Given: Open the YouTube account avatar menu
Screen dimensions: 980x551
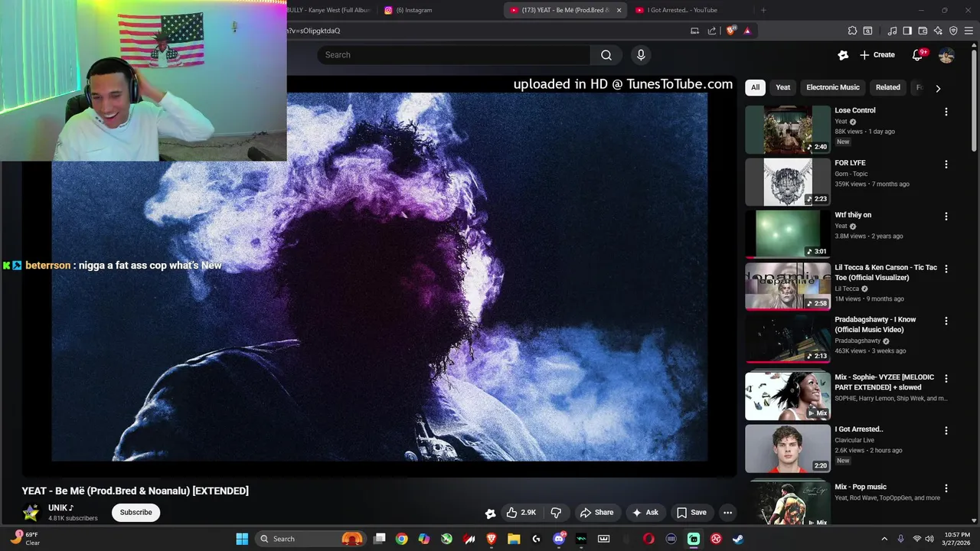Looking at the screenshot, I should pos(946,55).
